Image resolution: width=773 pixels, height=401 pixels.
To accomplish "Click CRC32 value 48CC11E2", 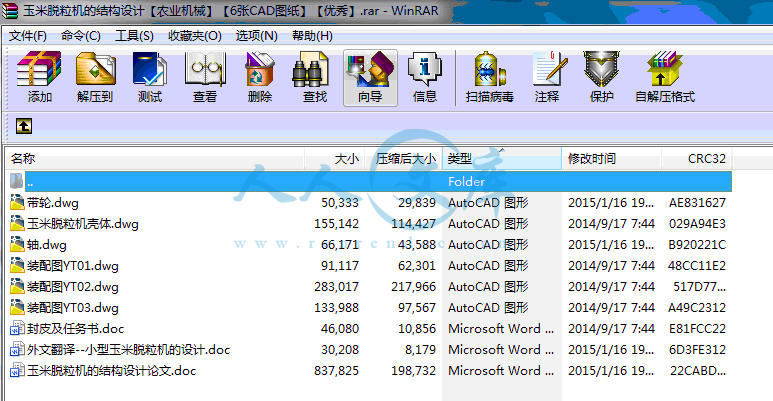I will (x=697, y=266).
